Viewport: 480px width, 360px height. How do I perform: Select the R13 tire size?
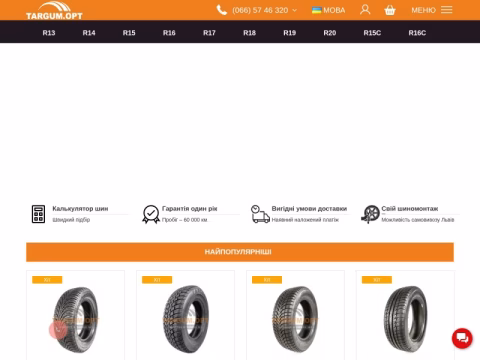click(49, 33)
